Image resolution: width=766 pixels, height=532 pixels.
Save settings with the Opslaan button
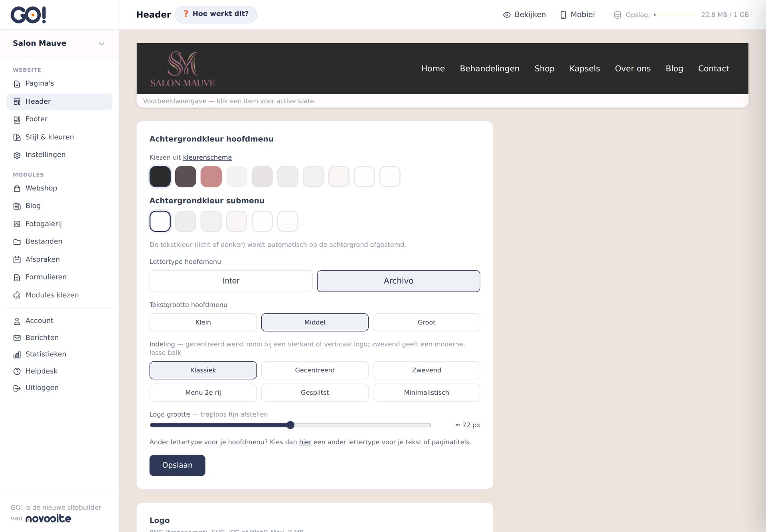coord(177,465)
